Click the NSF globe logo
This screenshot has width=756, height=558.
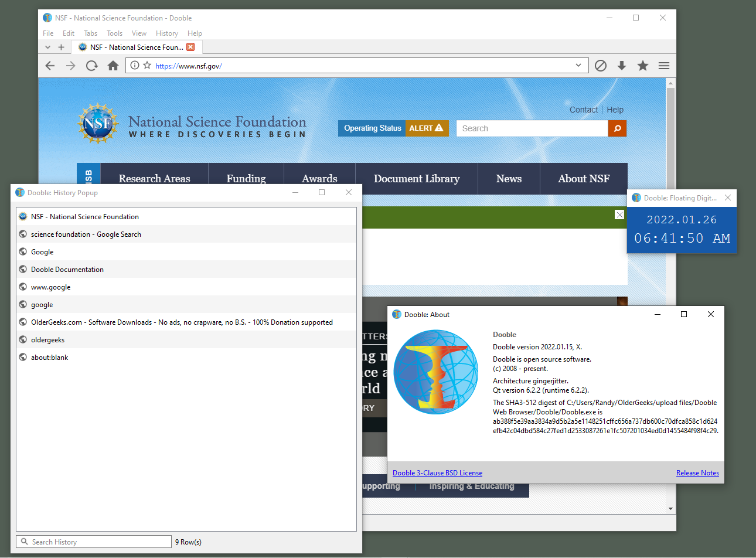point(98,124)
